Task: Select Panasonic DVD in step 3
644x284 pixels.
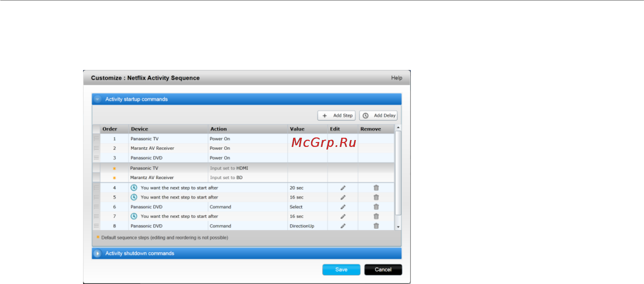Action: pos(147,158)
